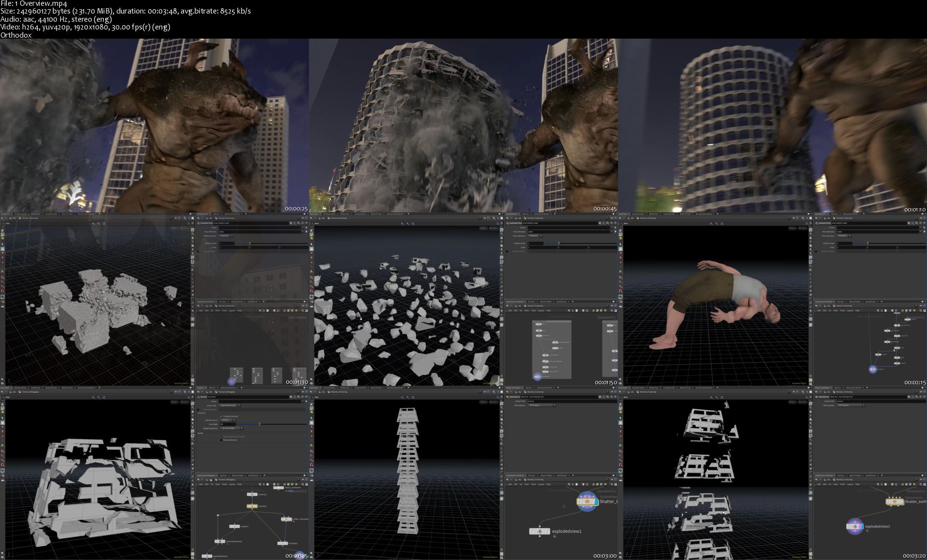This screenshot has width=927, height=560.
Task: Click yellow sticky note icon in 00:02:35 network toolbar
Action: (x=288, y=484)
